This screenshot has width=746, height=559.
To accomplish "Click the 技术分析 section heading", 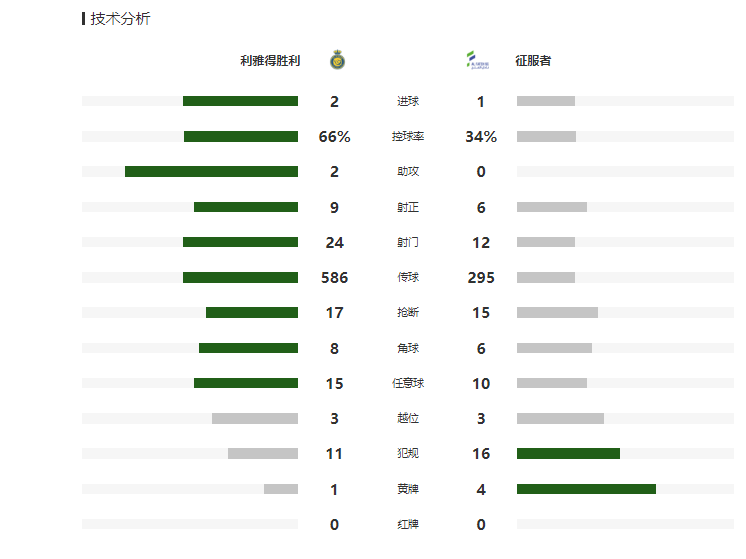I will coord(120,19).
